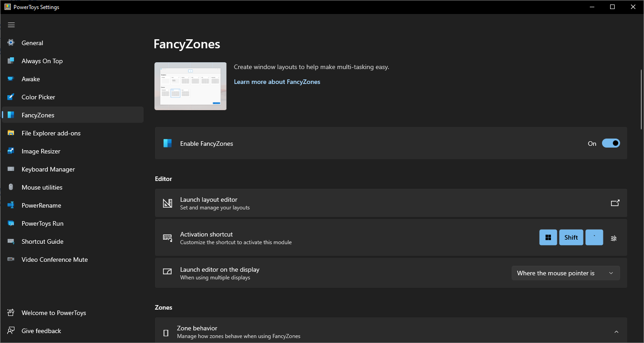The image size is (644, 343).
Task: Open Shortcut Guide settings
Action: click(73, 241)
